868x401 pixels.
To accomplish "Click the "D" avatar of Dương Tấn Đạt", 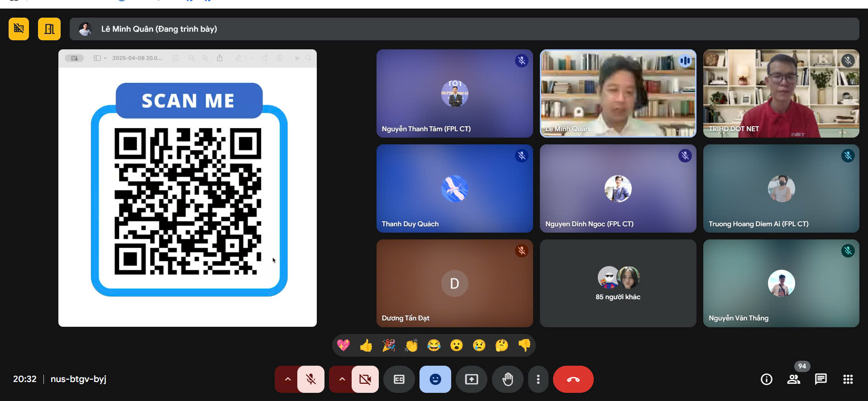I will coord(455,283).
